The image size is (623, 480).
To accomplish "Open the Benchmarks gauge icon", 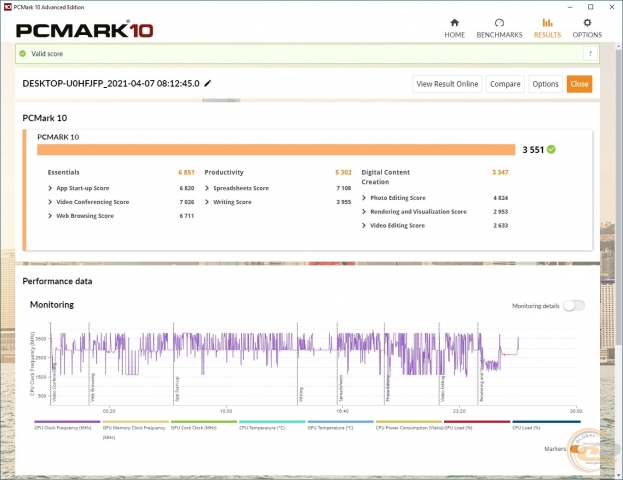I will coord(499,22).
